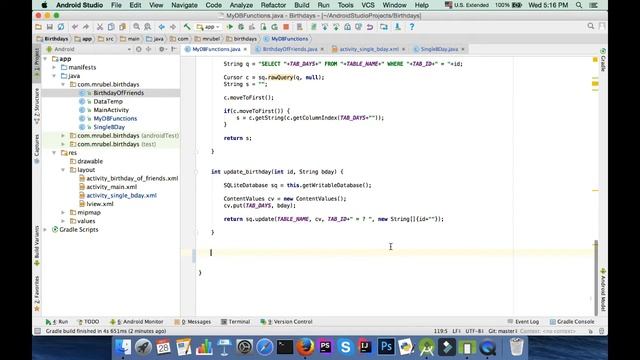Click the green Run app button
The height and width of the screenshot is (360, 640).
tap(230, 27)
